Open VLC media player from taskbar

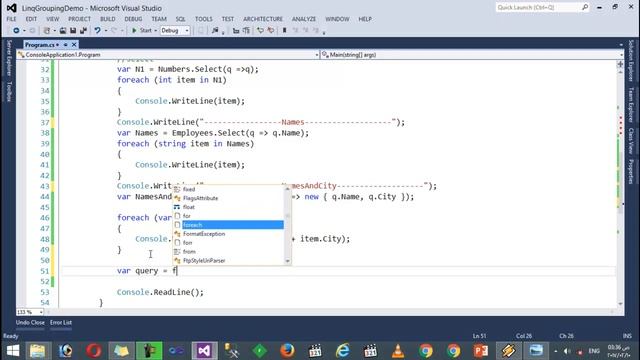(x=398, y=351)
